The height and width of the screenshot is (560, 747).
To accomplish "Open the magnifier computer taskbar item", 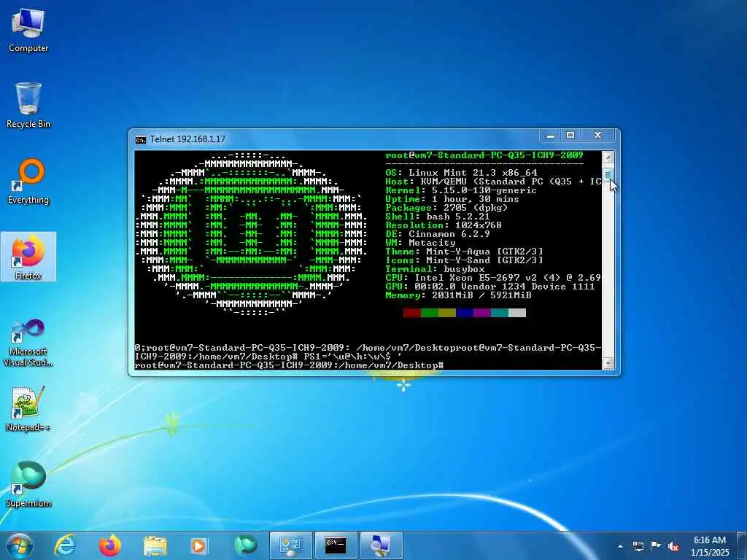I will [381, 545].
